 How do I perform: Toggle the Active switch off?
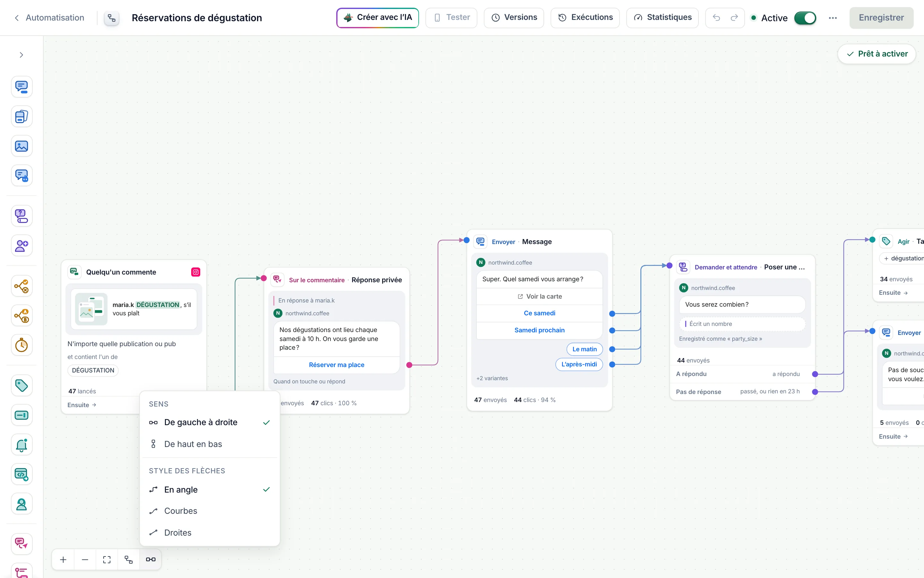805,18
